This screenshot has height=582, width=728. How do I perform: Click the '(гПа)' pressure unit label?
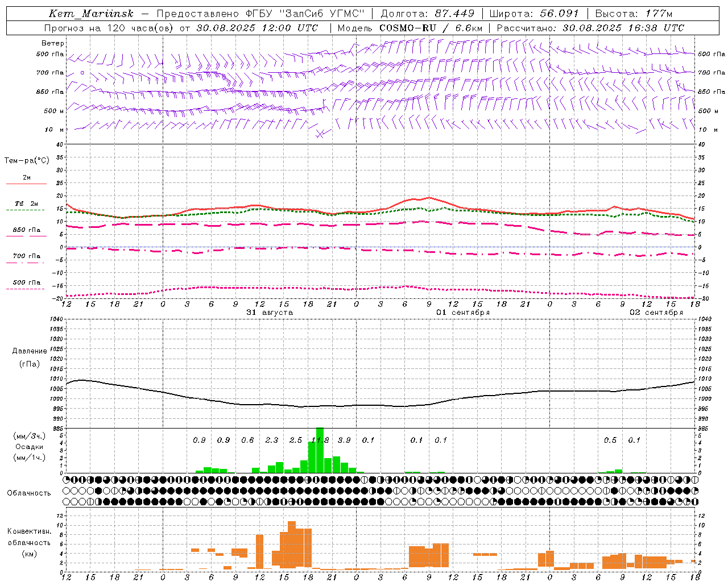pos(30,364)
